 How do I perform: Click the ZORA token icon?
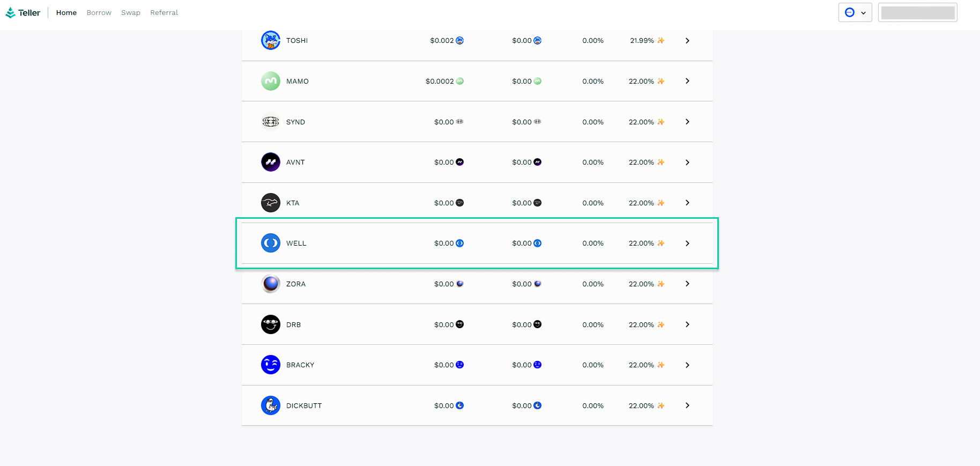270,284
